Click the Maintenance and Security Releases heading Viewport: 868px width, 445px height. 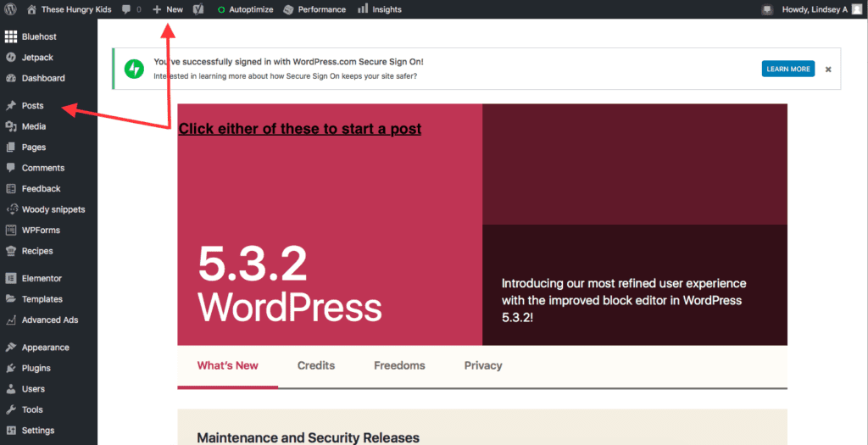[309, 438]
